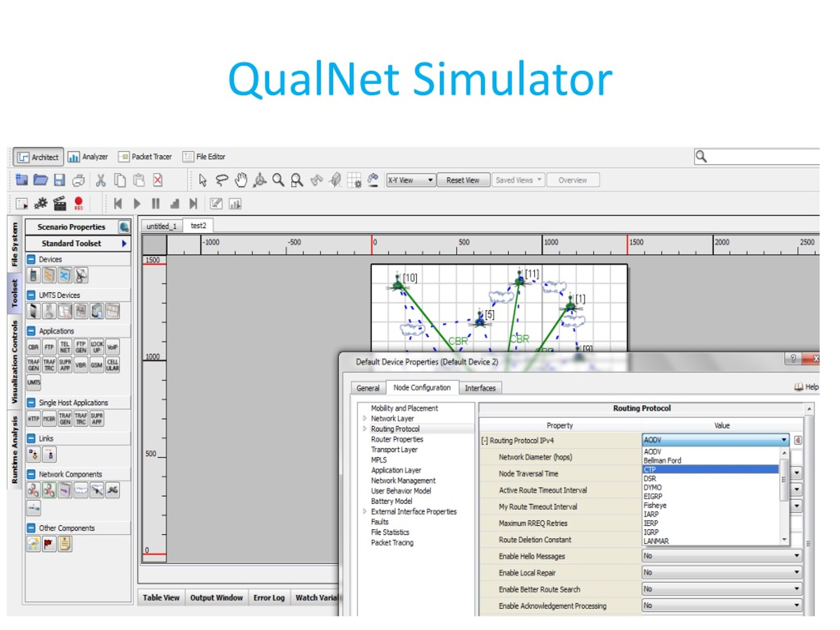Collapse the Devices section
This screenshot has height=630, width=840.
coord(31,259)
